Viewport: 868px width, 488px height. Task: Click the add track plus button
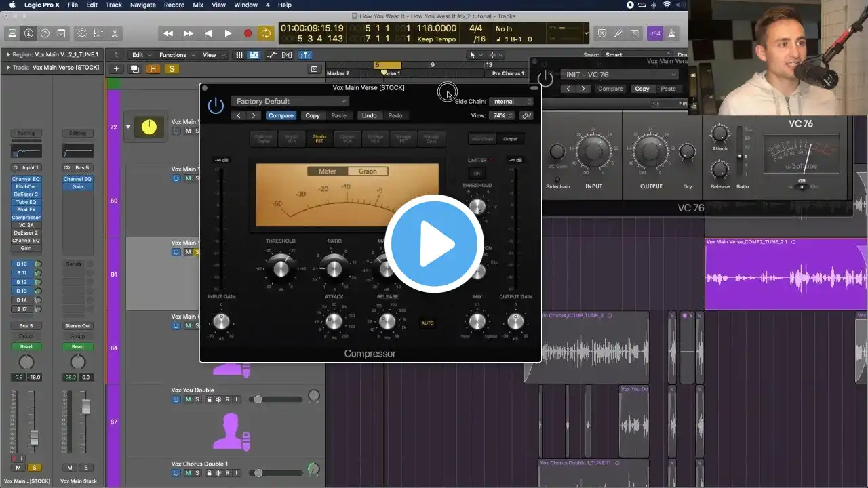(x=116, y=69)
